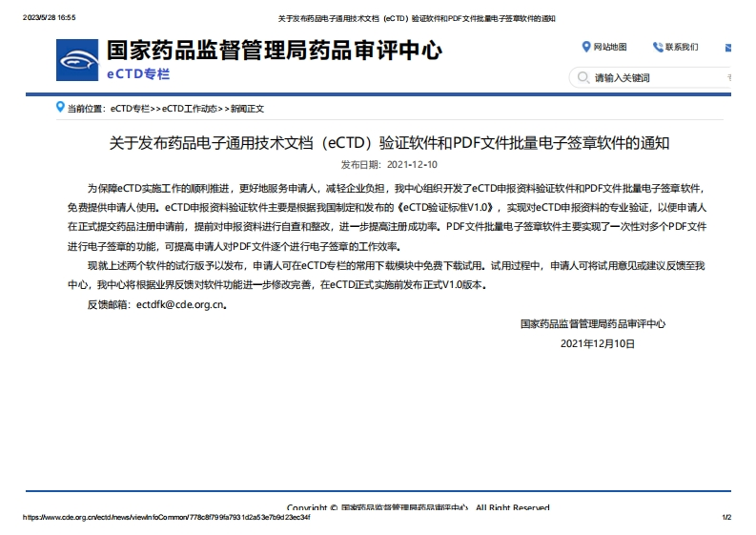Select 新闻正文 in the breadcrumb
This screenshot has height=535, width=756.
point(246,109)
